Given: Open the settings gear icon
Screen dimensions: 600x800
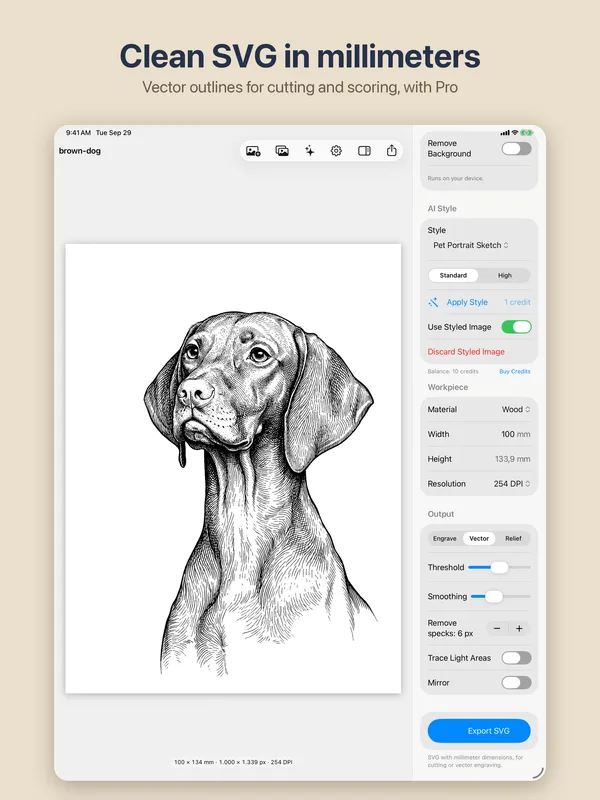Looking at the screenshot, I should [x=336, y=151].
